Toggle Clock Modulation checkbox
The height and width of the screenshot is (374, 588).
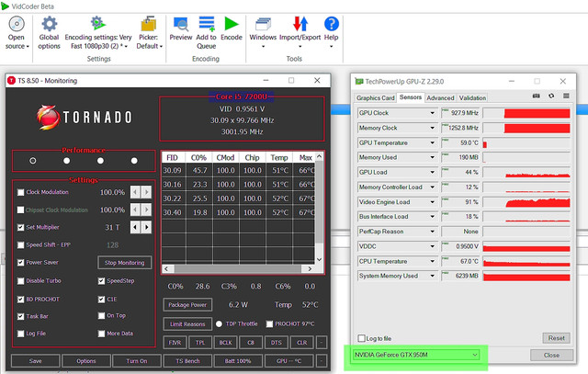[20, 192]
